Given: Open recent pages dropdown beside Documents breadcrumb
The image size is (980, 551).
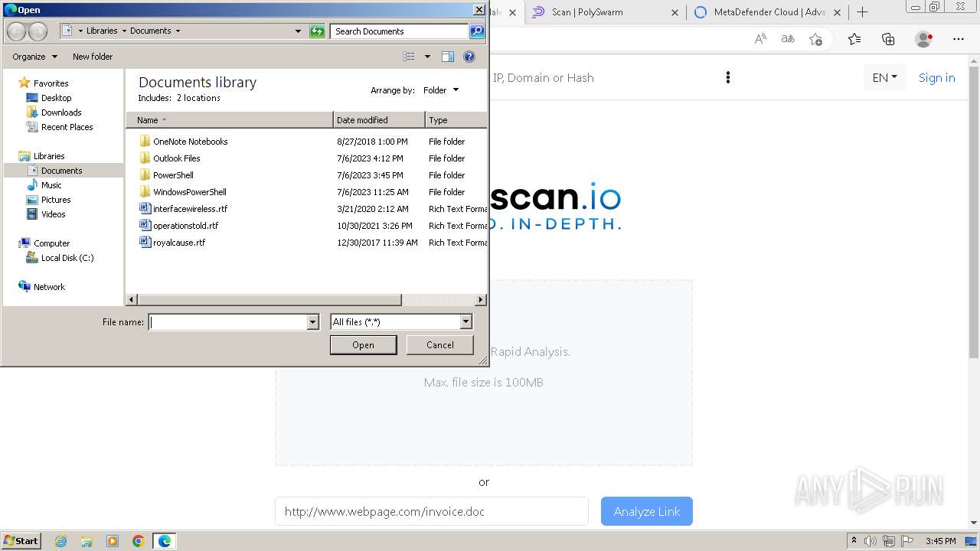Looking at the screenshot, I should [x=178, y=31].
